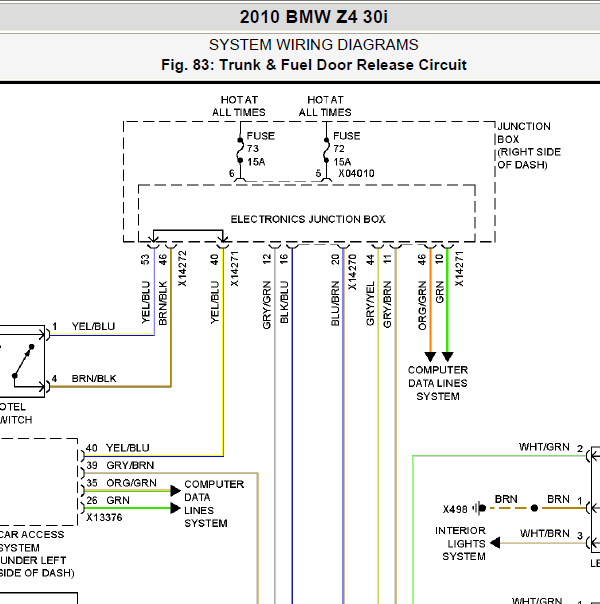Image resolution: width=600 pixels, height=604 pixels.
Task: Click the "WHT/BRN" label beside pin 3
Action: point(545,534)
